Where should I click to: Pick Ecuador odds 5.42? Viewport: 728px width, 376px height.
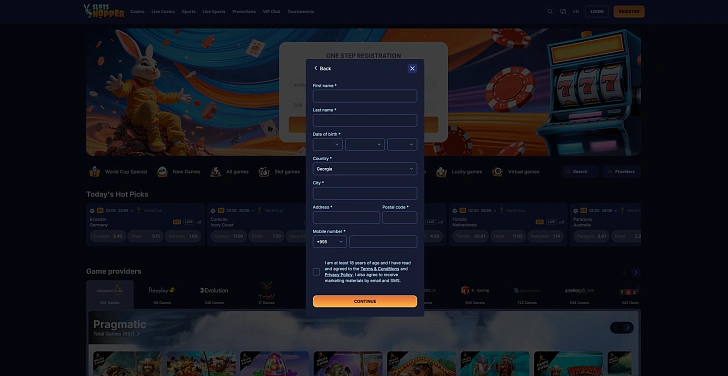tap(108, 236)
